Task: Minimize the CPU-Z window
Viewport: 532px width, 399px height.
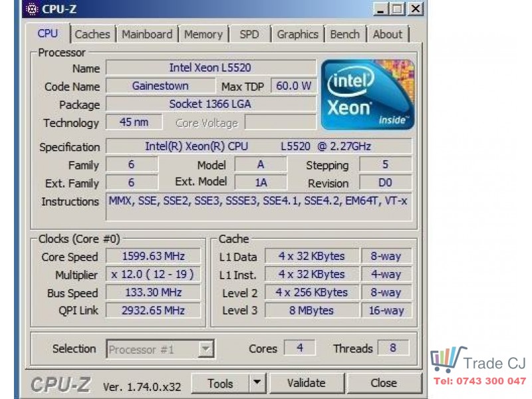Action: tap(380, 9)
